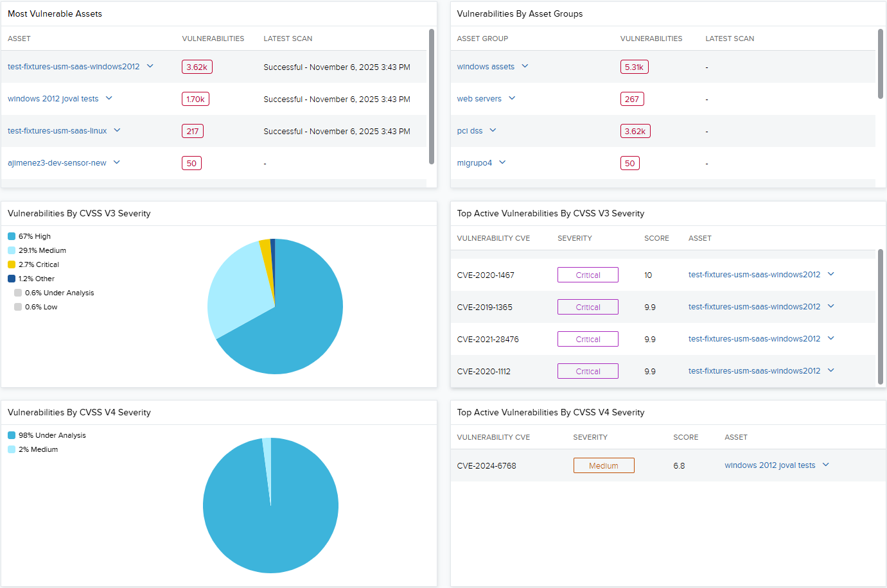Click the 98% Under Analysis legend swatch

(x=12, y=435)
